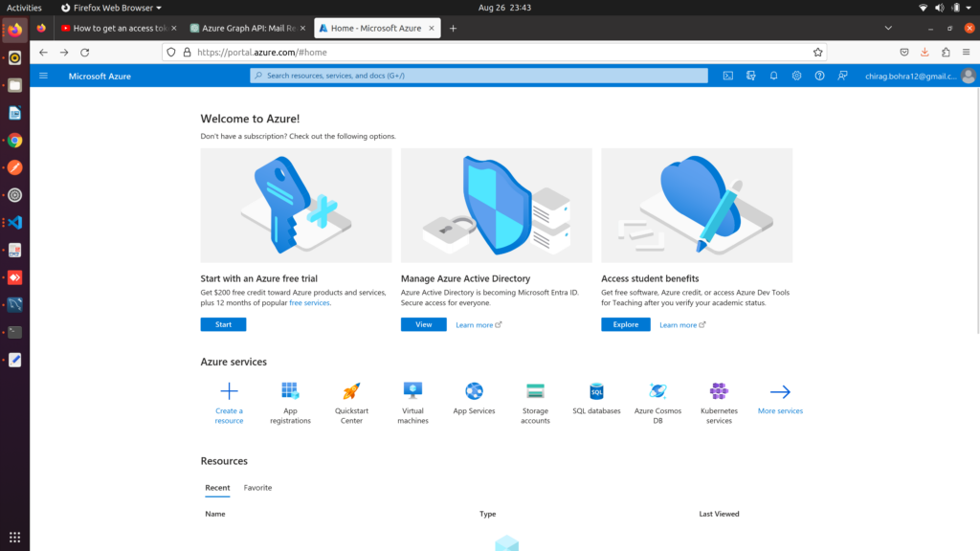980x551 pixels.
Task: Follow the free services link
Action: [x=309, y=303]
